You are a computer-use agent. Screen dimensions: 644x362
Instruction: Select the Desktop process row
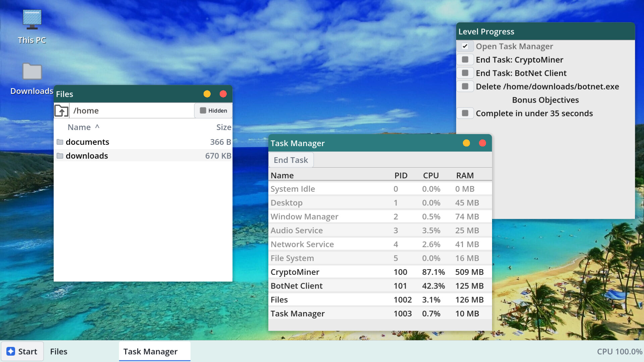[380, 203]
